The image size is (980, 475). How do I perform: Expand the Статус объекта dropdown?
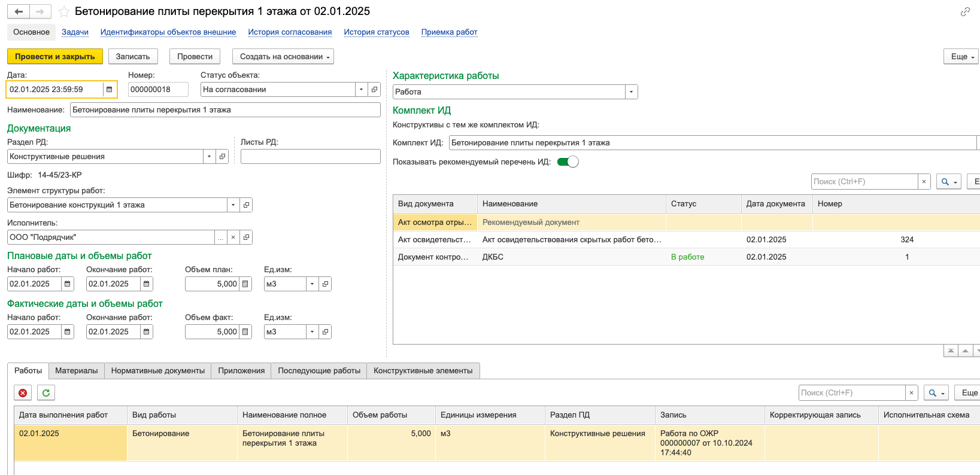tap(361, 90)
